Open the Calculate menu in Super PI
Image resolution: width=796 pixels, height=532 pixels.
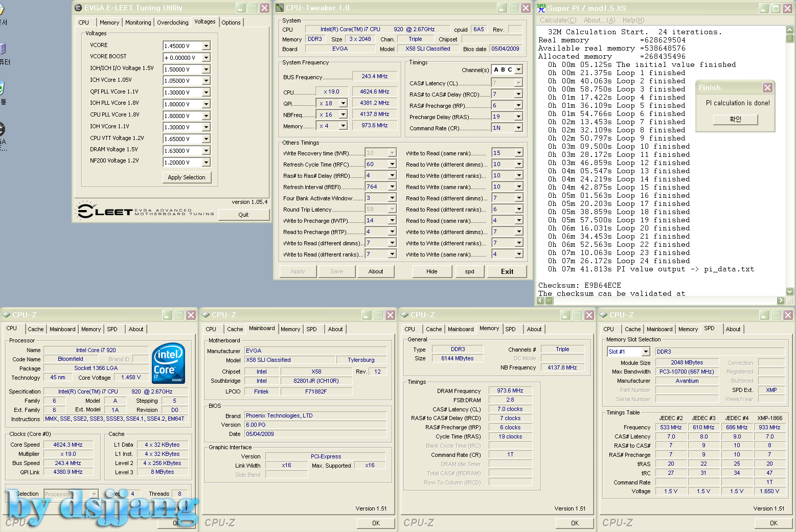coord(558,20)
